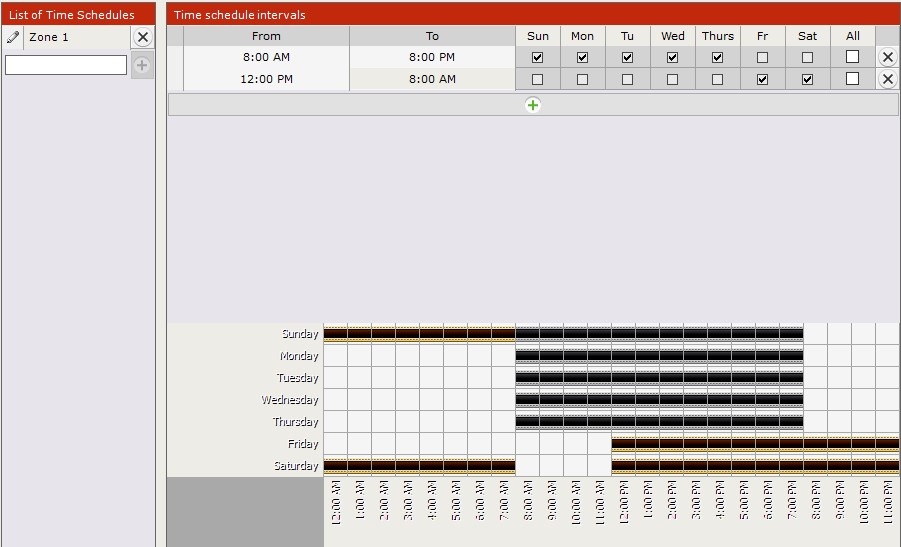Check the All box for the first interval
Viewport: 901px width, 547px height.
tap(852, 57)
